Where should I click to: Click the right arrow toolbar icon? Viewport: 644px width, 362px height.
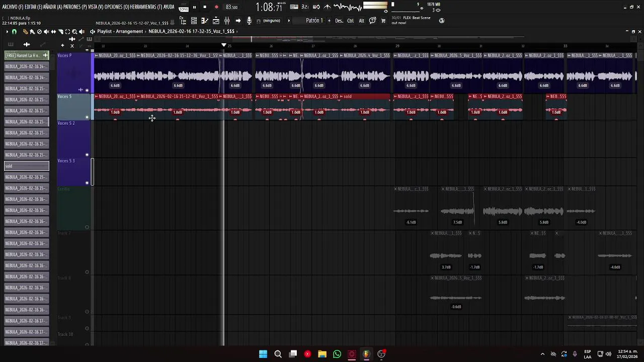[x=238, y=21]
